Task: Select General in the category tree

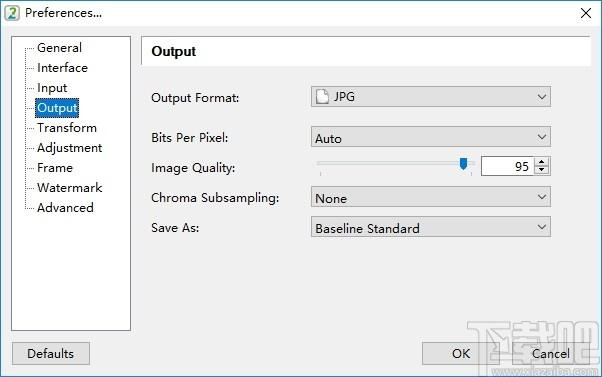Action: coord(59,48)
